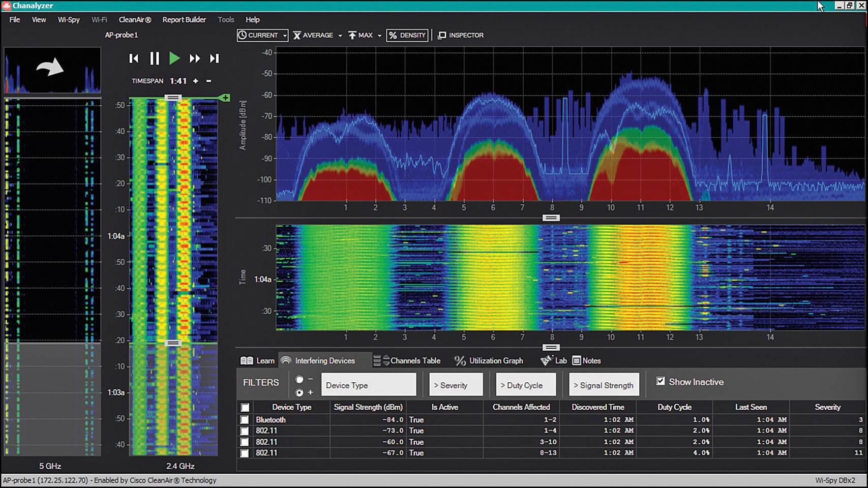Click the Lab flask icon
868x488 pixels.
click(546, 360)
